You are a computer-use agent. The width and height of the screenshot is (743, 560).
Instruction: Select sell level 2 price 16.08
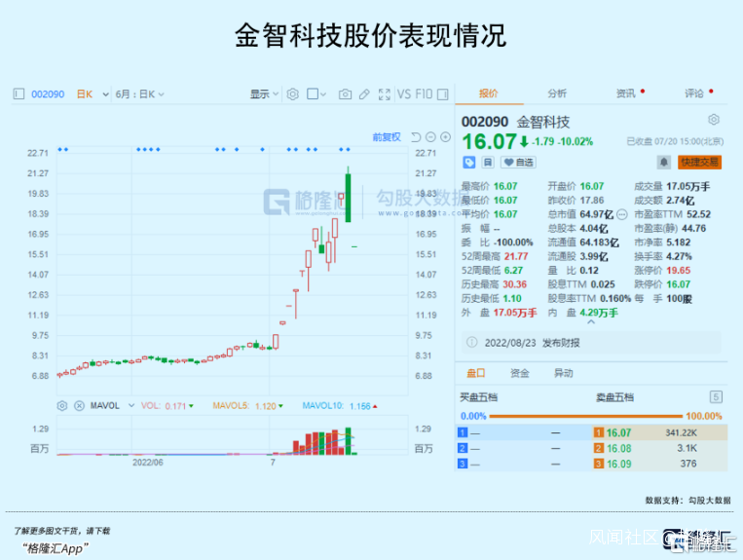618,449
